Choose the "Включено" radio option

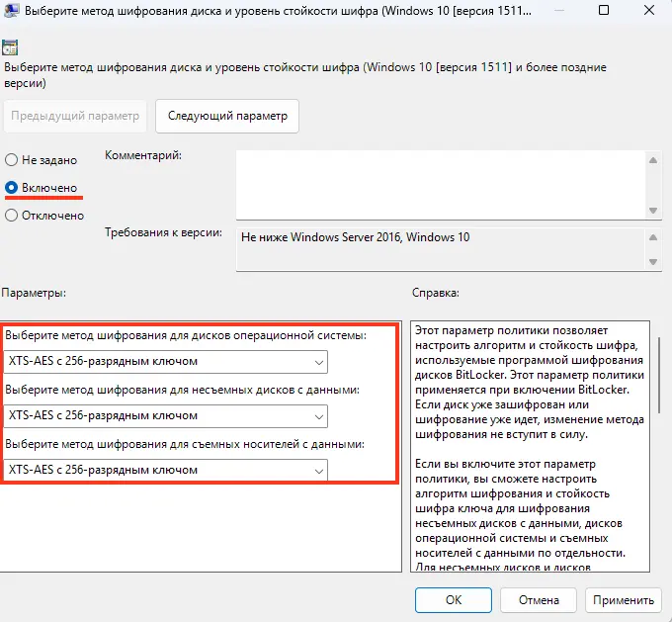12,187
